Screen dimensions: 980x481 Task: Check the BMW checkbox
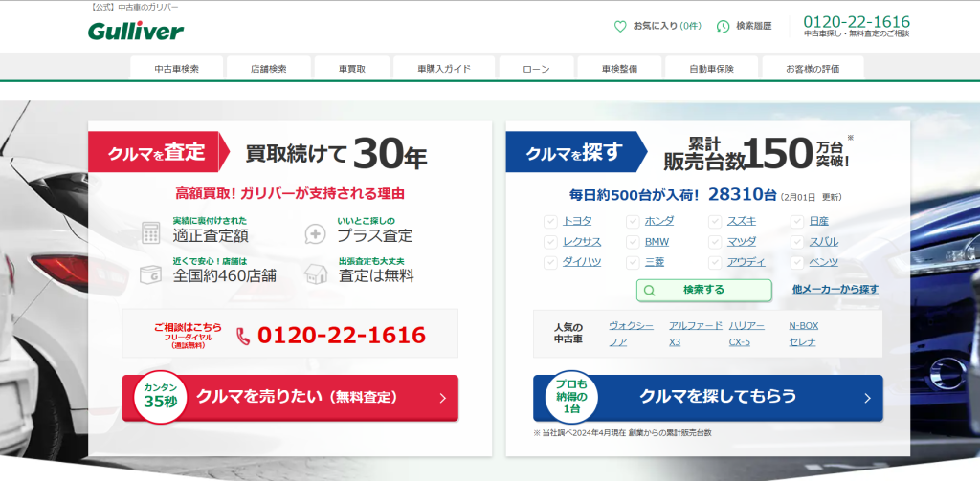coord(633,242)
